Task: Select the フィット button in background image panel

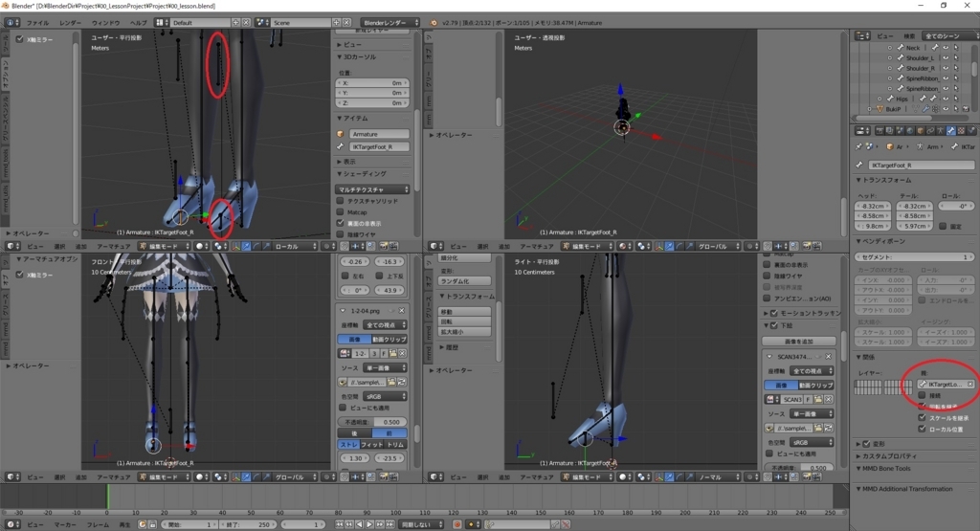Action: point(372,444)
